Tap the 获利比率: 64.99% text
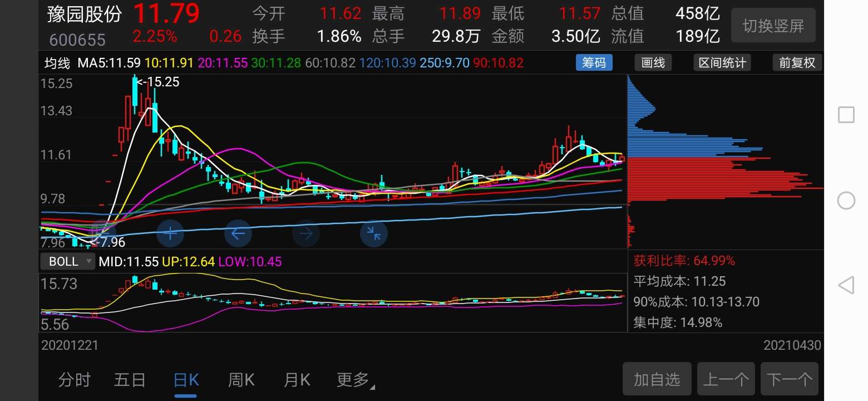 (684, 261)
